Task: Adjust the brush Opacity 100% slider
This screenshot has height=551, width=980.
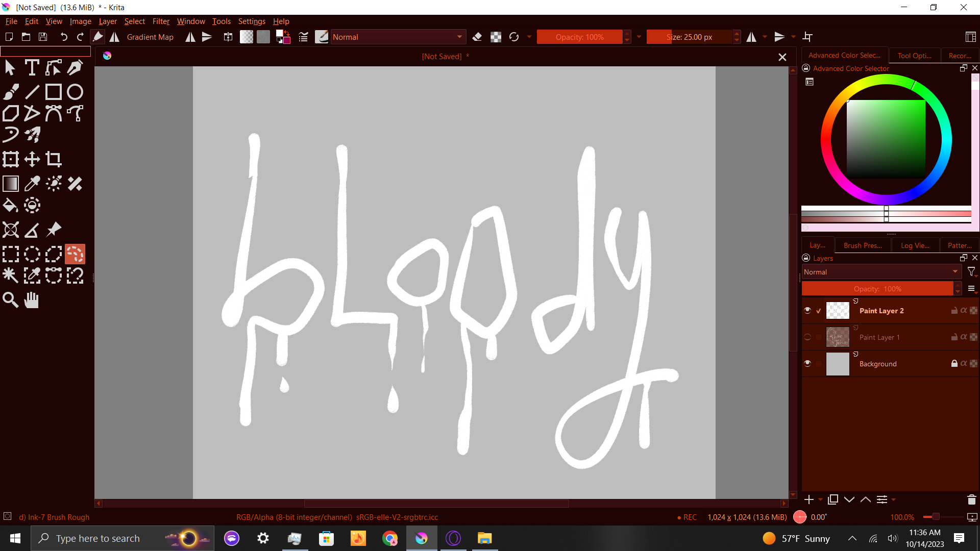Action: coord(579,37)
